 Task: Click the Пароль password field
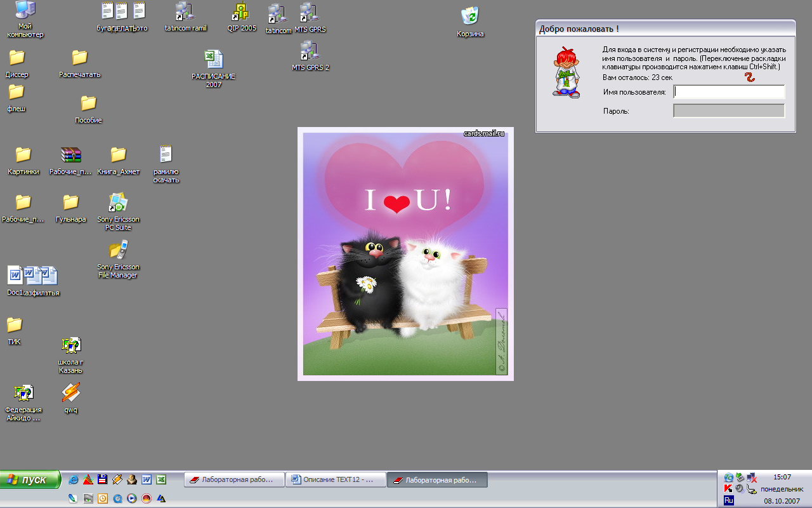pyautogui.click(x=729, y=111)
